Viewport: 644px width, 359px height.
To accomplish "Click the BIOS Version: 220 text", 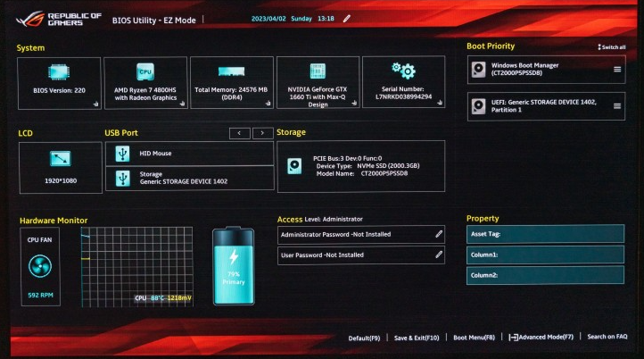I will (59, 90).
